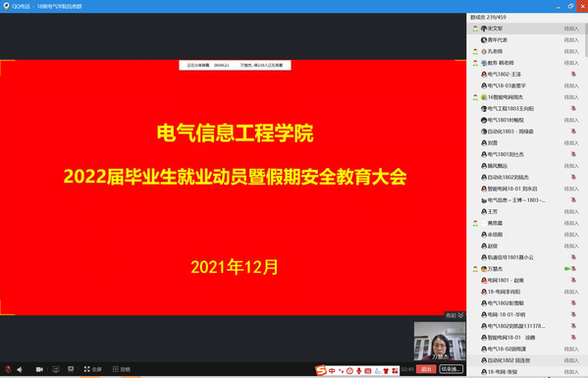Open the presenter's webcam thumbnail
588x378 pixels.
pos(440,342)
